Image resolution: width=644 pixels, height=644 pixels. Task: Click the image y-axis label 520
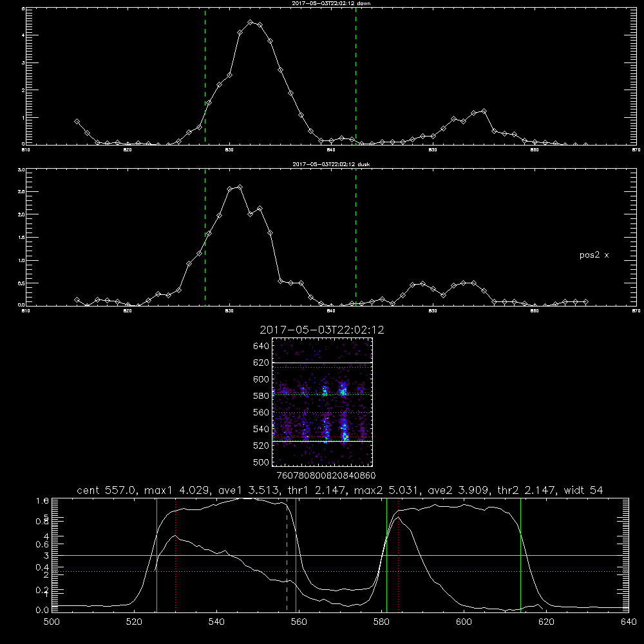point(261,446)
